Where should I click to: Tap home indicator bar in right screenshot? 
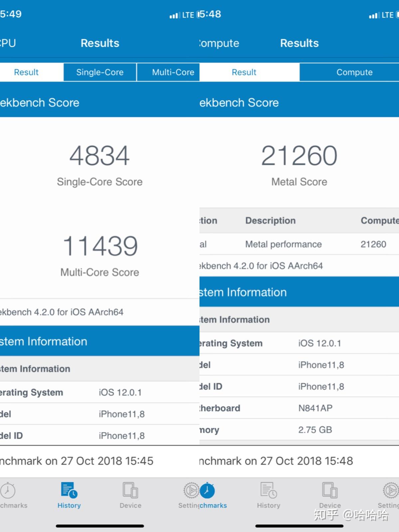(299, 526)
